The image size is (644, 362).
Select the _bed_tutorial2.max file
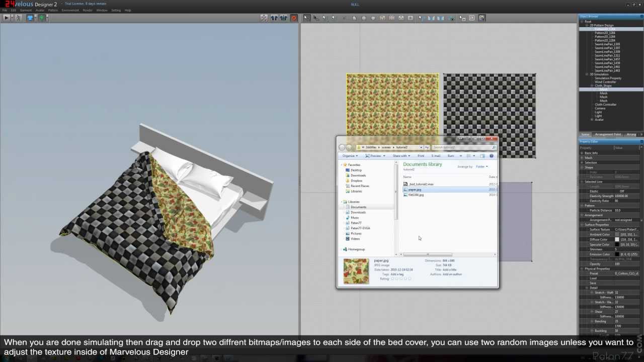[421, 185]
